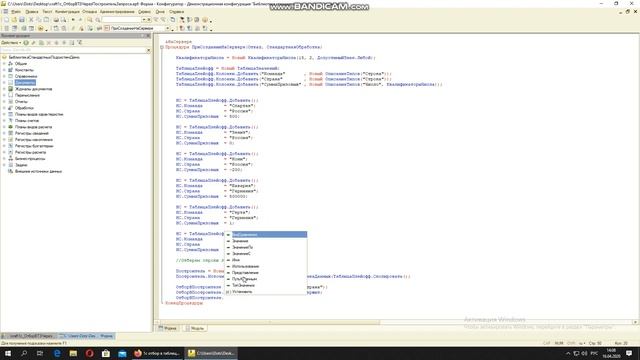Open the Сервис menu

coord(144,12)
